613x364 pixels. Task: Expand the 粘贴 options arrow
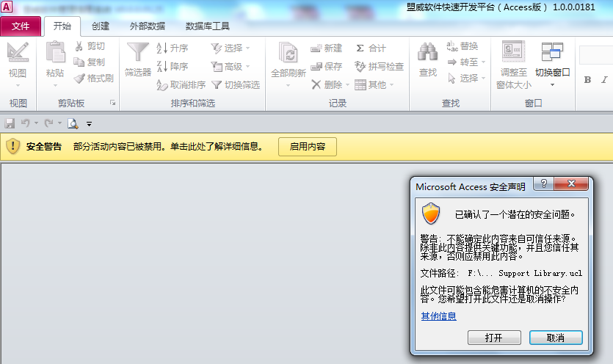[x=55, y=85]
